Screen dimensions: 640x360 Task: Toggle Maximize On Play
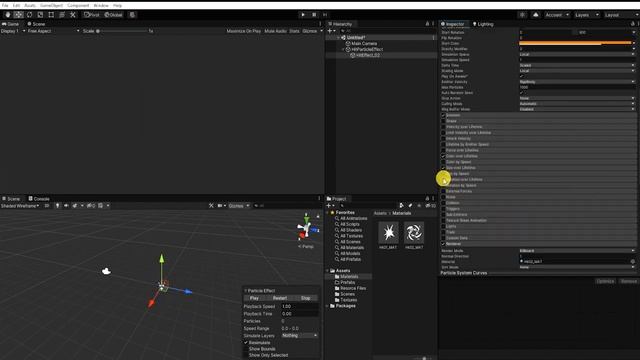[x=244, y=31]
